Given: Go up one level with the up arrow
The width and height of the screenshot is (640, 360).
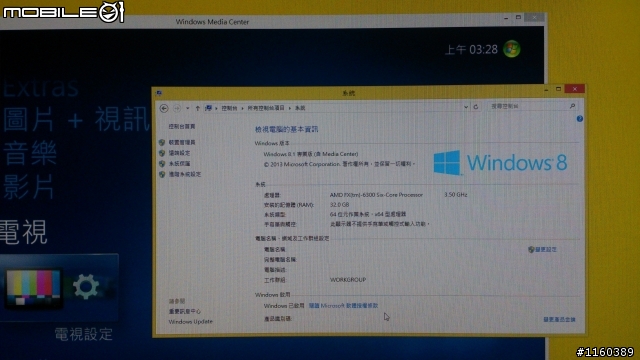Looking at the screenshot, I should point(198,108).
